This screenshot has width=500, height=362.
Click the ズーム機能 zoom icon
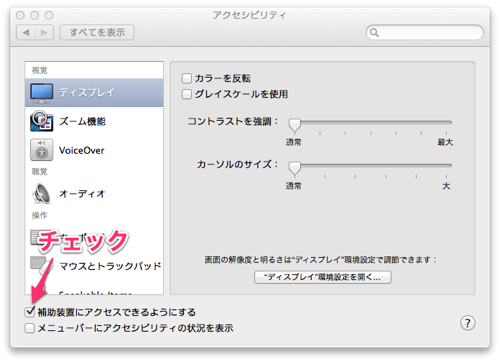click(41, 121)
